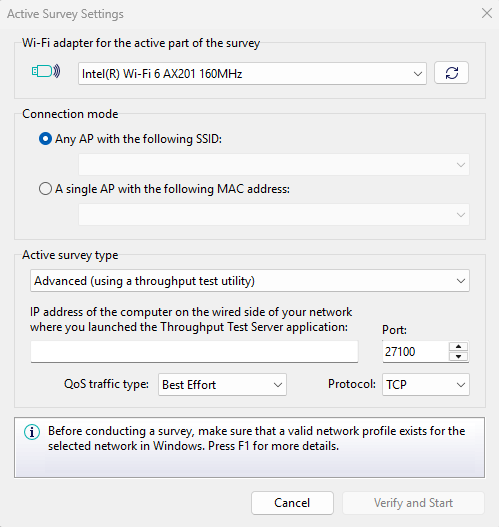Expand the MAC address combo box
Viewport: 499px width, 527px height.
coord(274,214)
